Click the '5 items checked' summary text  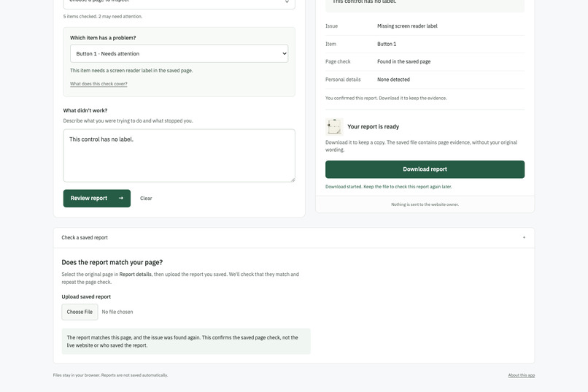pyautogui.click(x=103, y=17)
